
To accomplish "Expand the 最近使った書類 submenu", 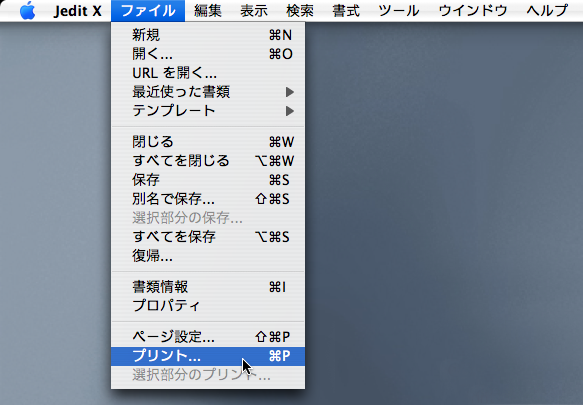I will (208, 92).
